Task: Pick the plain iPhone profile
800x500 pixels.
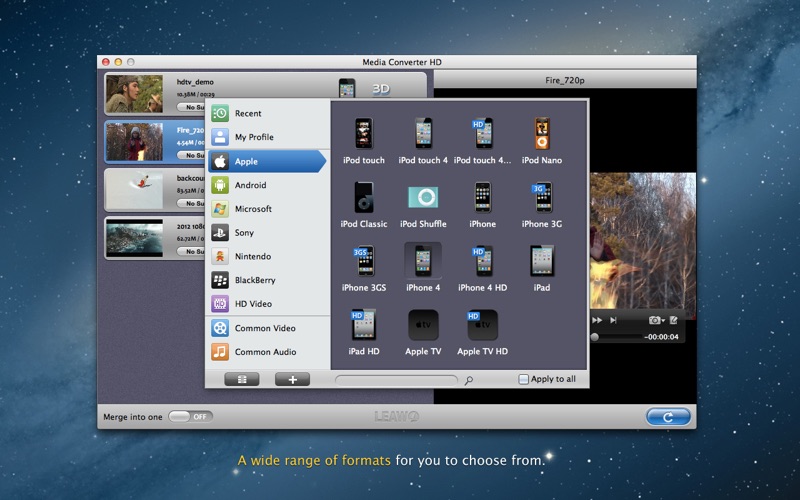Action: 482,204
